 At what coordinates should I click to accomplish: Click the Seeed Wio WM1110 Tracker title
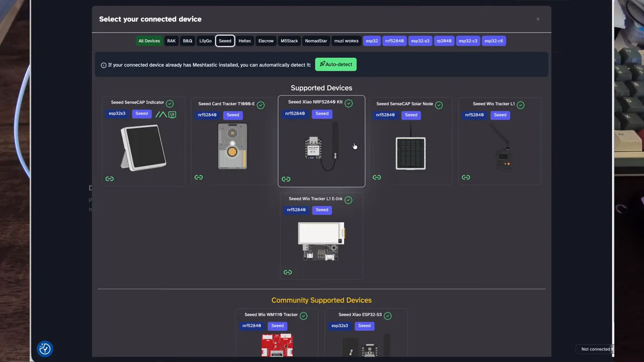[x=271, y=315]
